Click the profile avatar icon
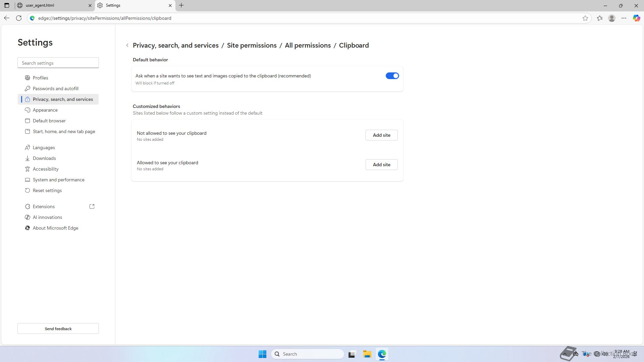This screenshot has width=644, height=362. (x=612, y=18)
